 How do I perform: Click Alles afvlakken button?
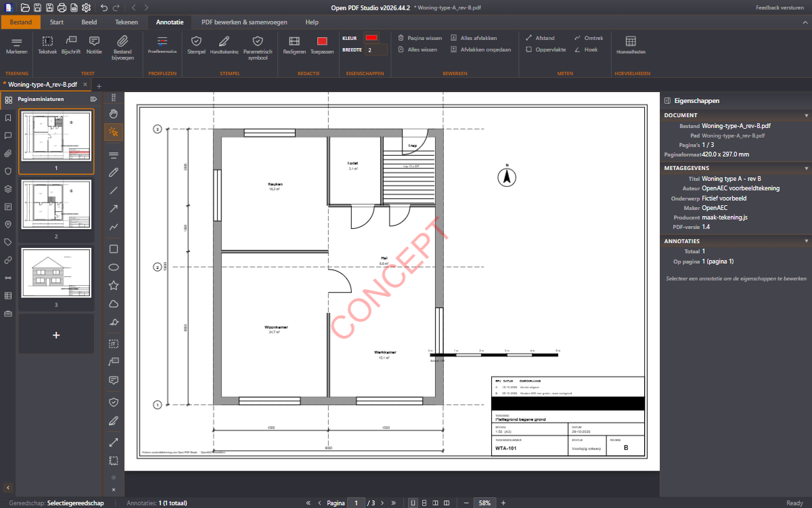pyautogui.click(x=473, y=38)
